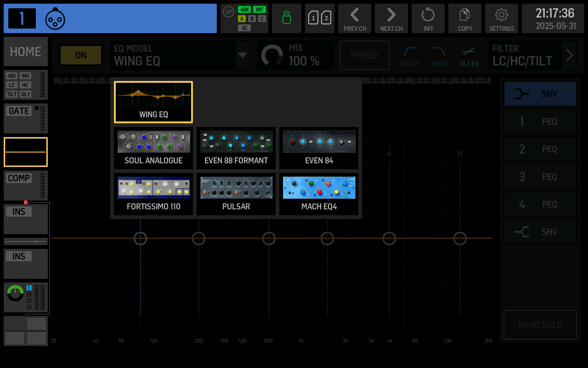Activate the TILT EQ filter icon

(469, 55)
